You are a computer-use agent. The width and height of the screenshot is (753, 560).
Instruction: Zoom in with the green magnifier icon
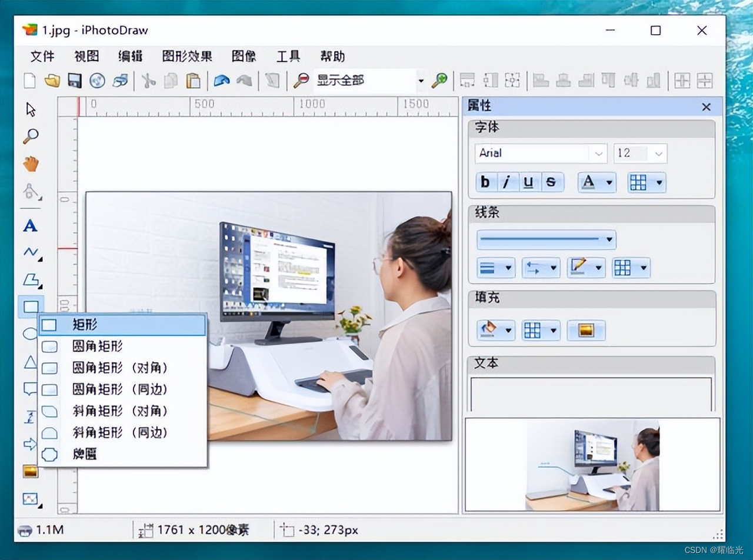click(x=439, y=81)
